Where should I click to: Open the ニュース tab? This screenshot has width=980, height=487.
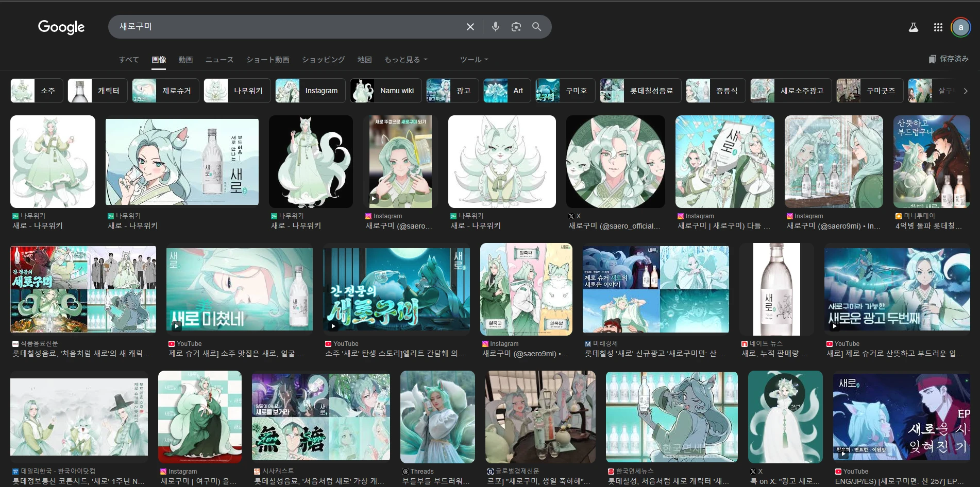tap(219, 60)
